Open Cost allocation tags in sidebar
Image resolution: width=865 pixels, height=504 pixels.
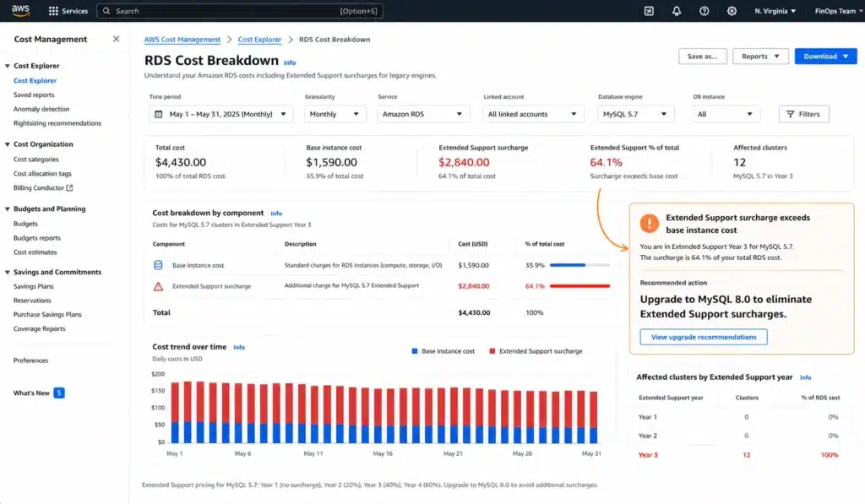[x=42, y=174]
